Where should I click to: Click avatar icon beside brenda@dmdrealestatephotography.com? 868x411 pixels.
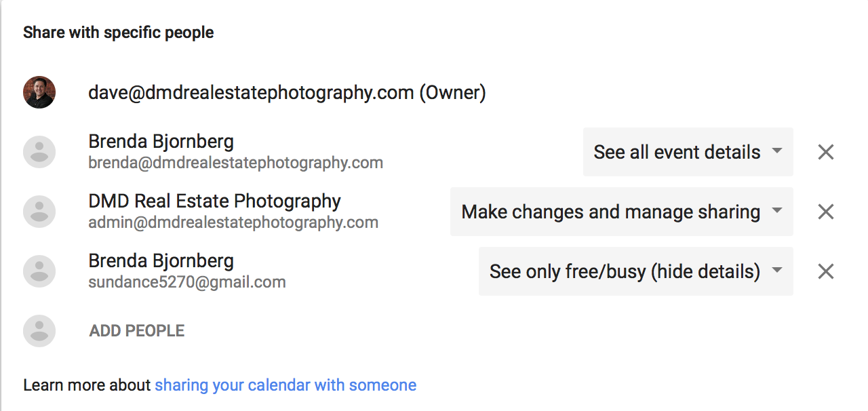pos(39,152)
